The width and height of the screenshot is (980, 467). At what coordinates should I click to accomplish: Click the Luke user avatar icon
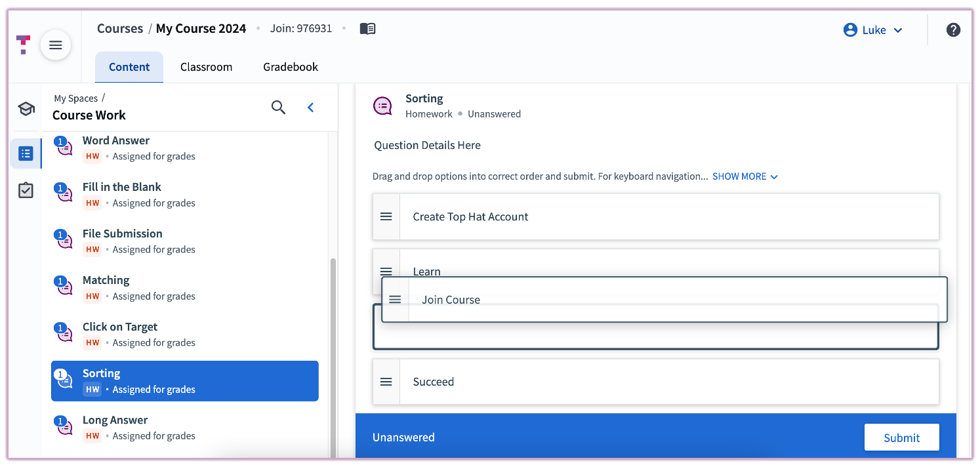tap(850, 30)
